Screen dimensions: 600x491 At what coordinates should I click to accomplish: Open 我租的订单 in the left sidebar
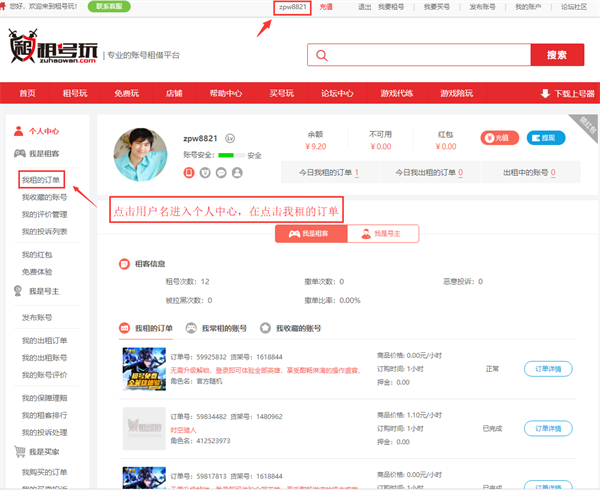tap(41, 180)
